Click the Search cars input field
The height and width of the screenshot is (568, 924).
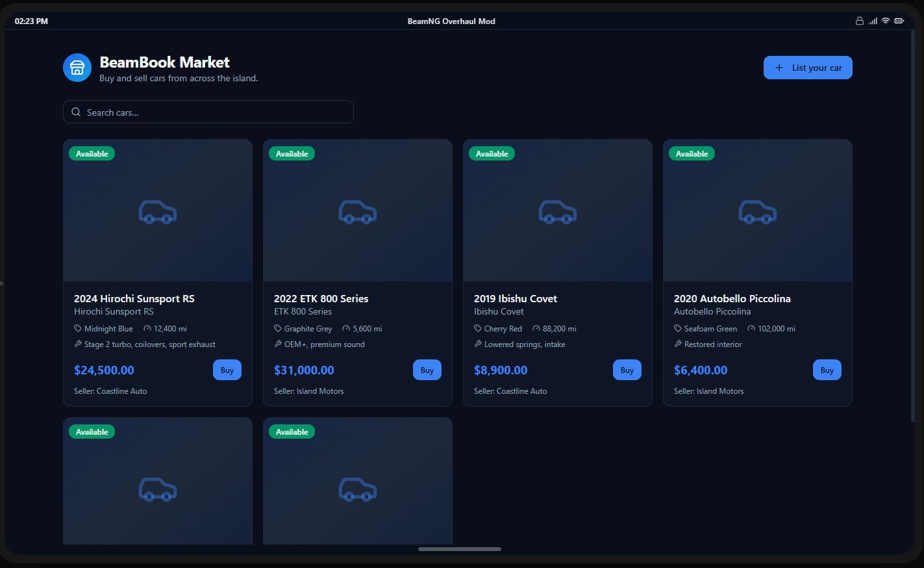coord(208,112)
